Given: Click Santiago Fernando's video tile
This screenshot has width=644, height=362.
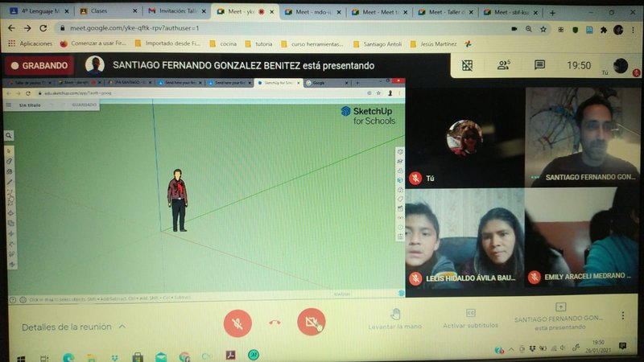Looking at the screenshot, I should tap(582, 137).
